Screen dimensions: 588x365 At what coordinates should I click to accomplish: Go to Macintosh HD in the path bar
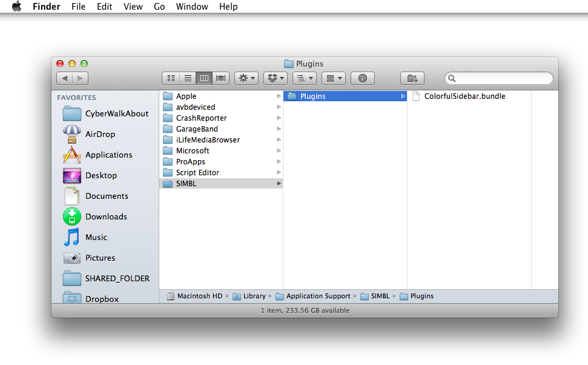coord(194,296)
